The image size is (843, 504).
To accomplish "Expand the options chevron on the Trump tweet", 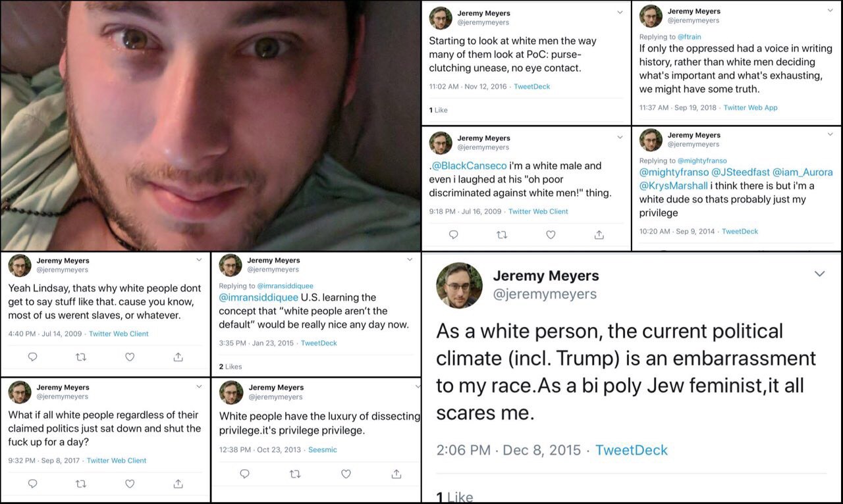I will (x=819, y=273).
